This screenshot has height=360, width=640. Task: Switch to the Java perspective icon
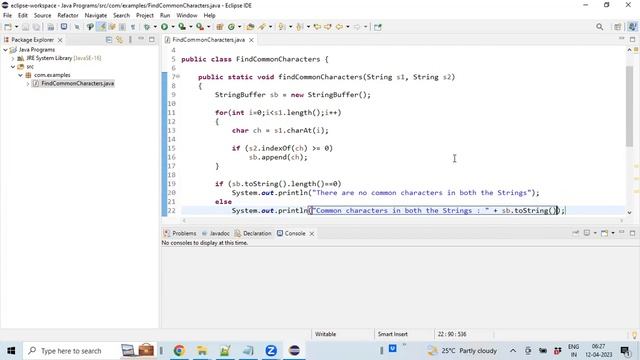(632, 27)
